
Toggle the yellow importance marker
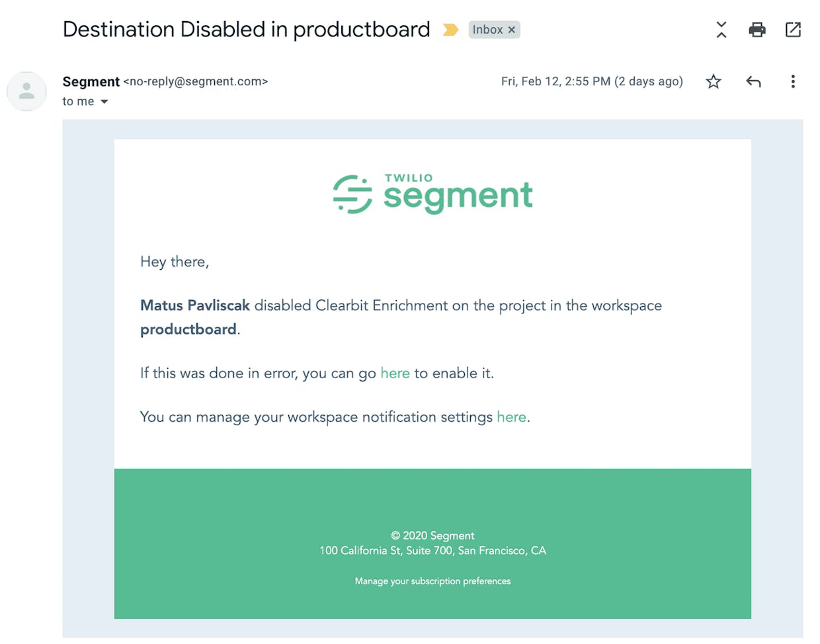pos(450,30)
